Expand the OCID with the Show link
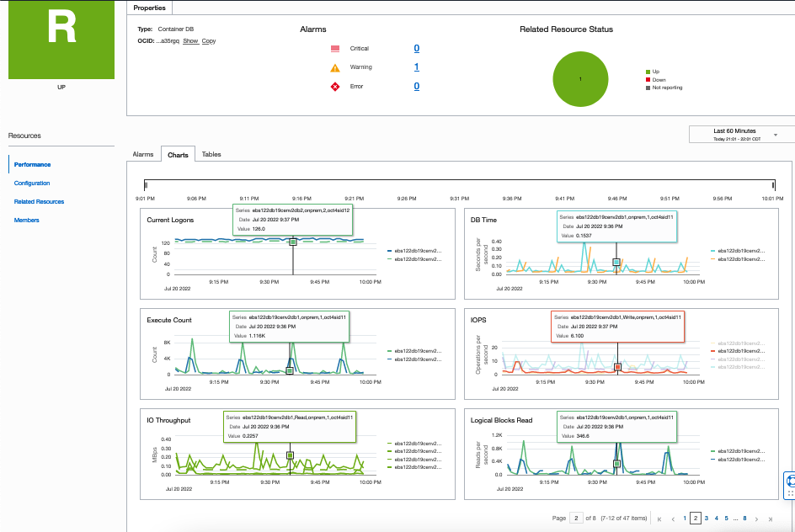The width and height of the screenshot is (795, 532). pyautogui.click(x=191, y=40)
